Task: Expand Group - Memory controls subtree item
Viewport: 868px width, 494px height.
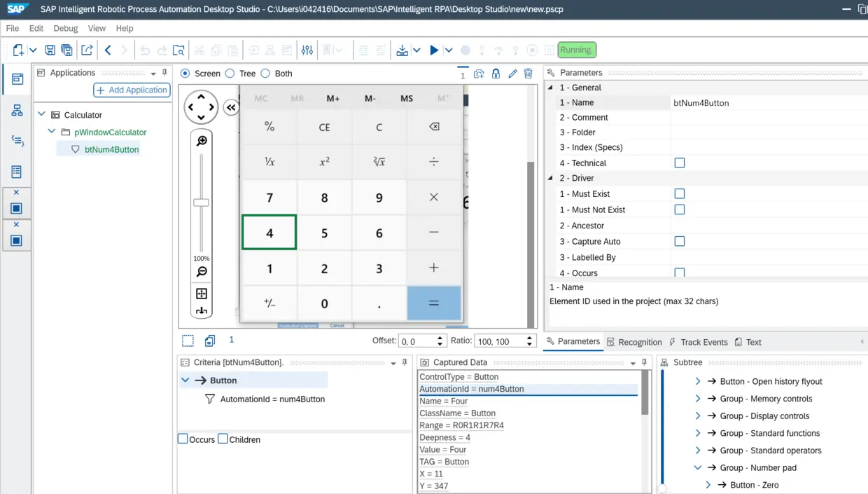Action: pyautogui.click(x=698, y=399)
